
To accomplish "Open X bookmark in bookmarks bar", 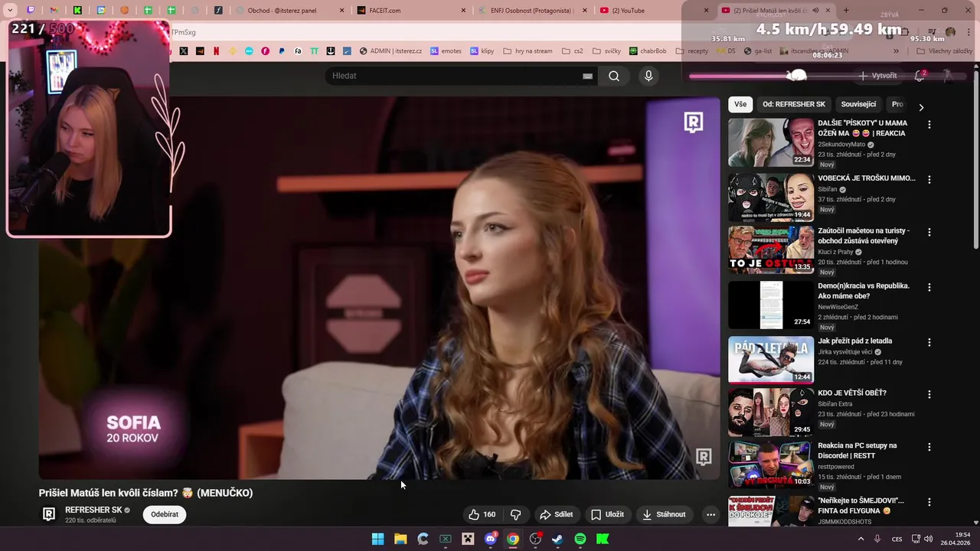I will pos(184,51).
